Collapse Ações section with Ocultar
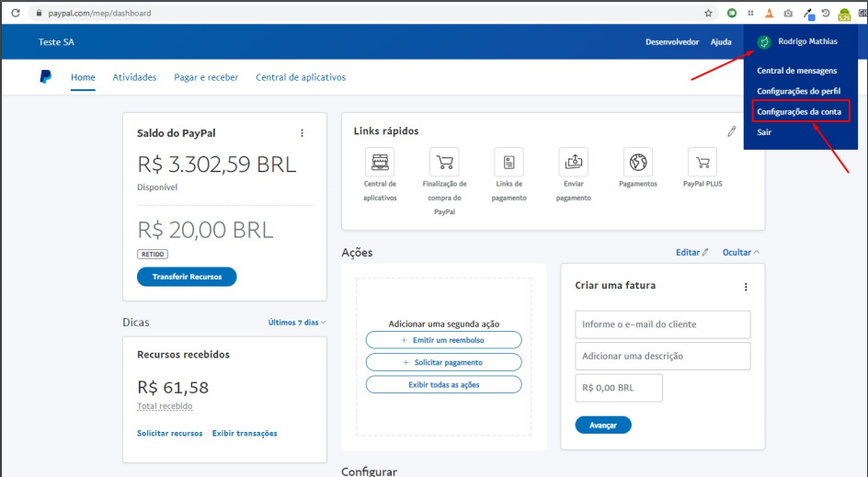This screenshot has width=868, height=477. 741,253
